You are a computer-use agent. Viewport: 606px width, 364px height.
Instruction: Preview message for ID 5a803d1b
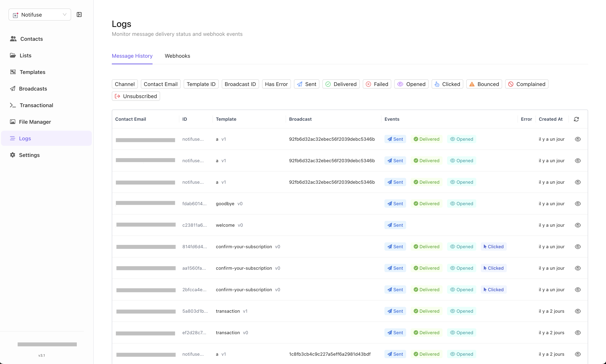click(578, 311)
